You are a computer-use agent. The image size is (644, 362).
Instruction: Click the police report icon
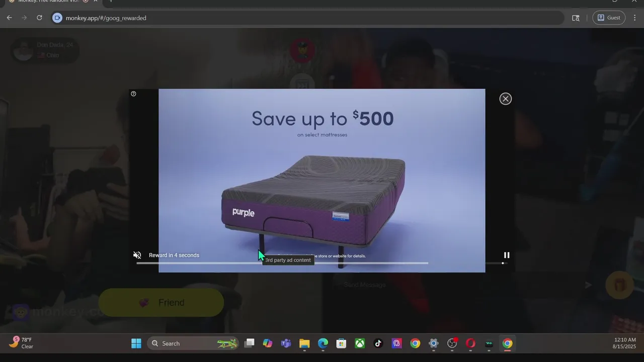(302, 50)
